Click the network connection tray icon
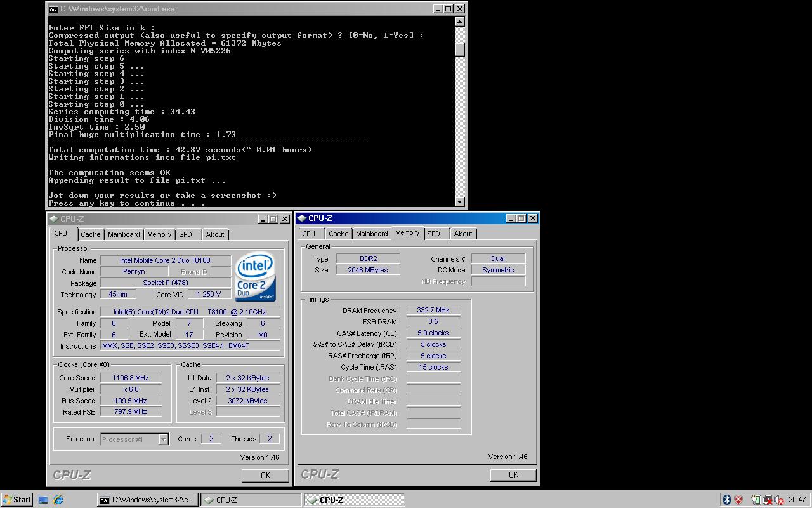The height and width of the screenshot is (508, 812). point(768,500)
